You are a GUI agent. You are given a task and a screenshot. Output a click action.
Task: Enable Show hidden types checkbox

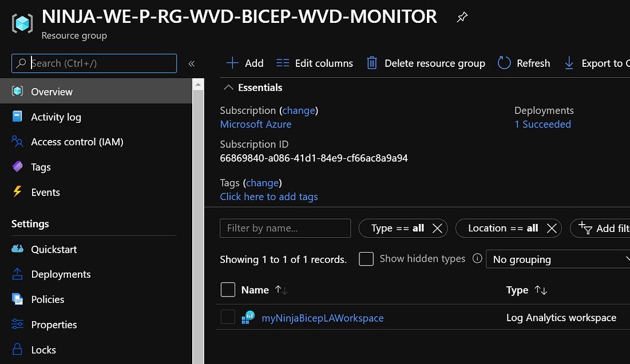(366, 259)
